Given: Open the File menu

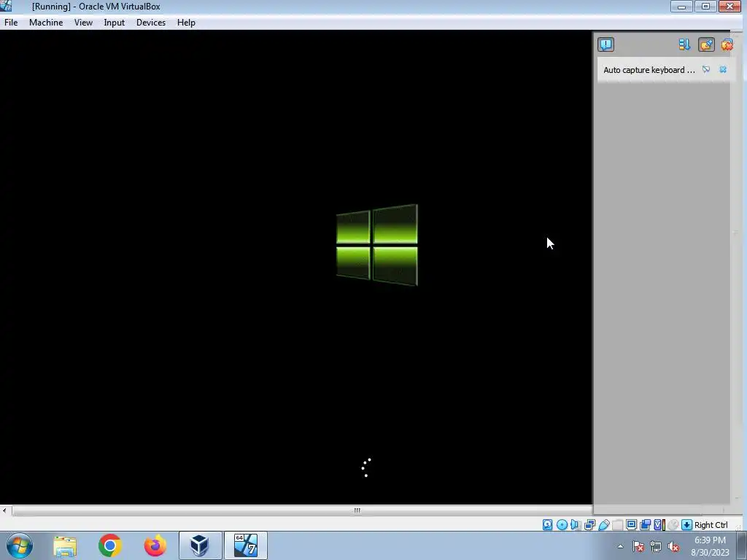Looking at the screenshot, I should (x=11, y=23).
